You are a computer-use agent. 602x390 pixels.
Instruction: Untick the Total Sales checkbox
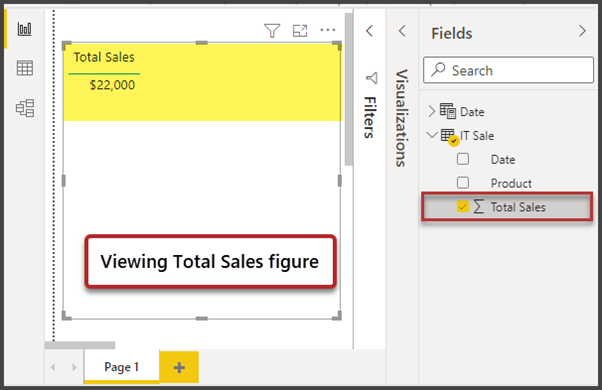[463, 207]
